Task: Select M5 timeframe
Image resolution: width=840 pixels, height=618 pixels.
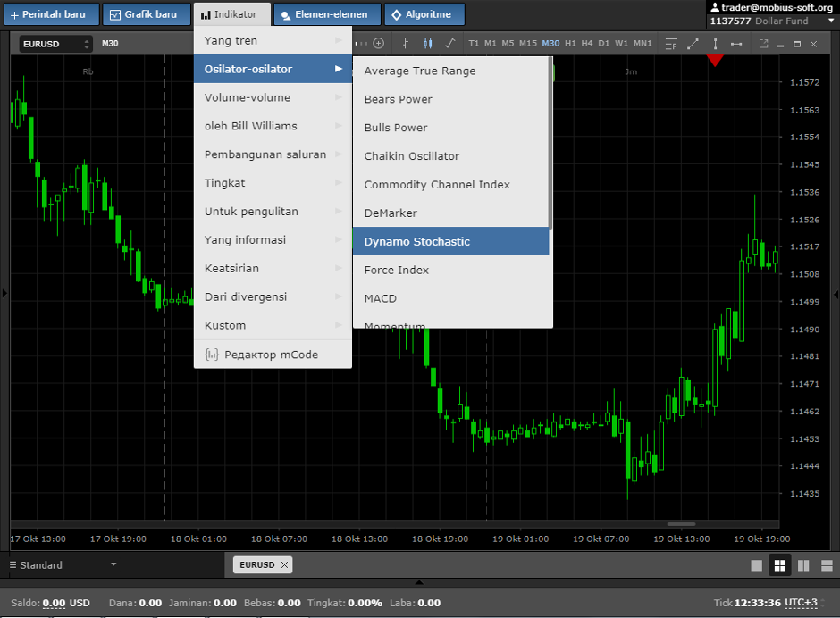Action: (x=508, y=44)
